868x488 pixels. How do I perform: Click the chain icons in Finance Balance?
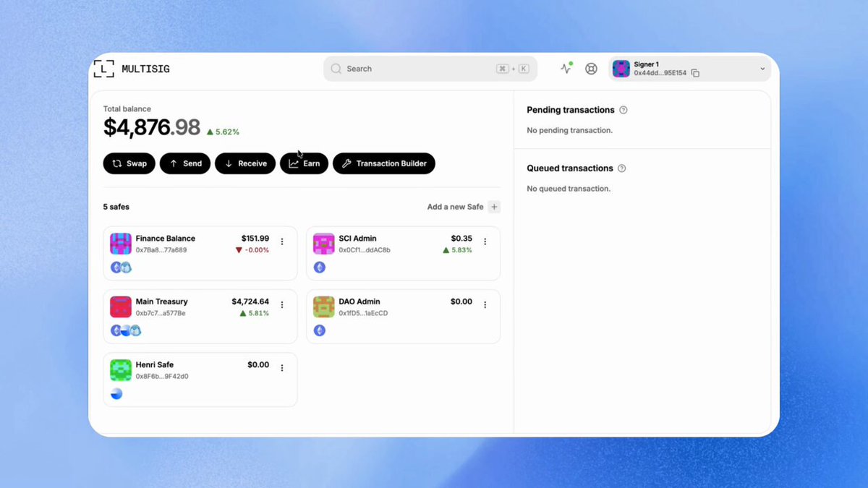point(121,267)
